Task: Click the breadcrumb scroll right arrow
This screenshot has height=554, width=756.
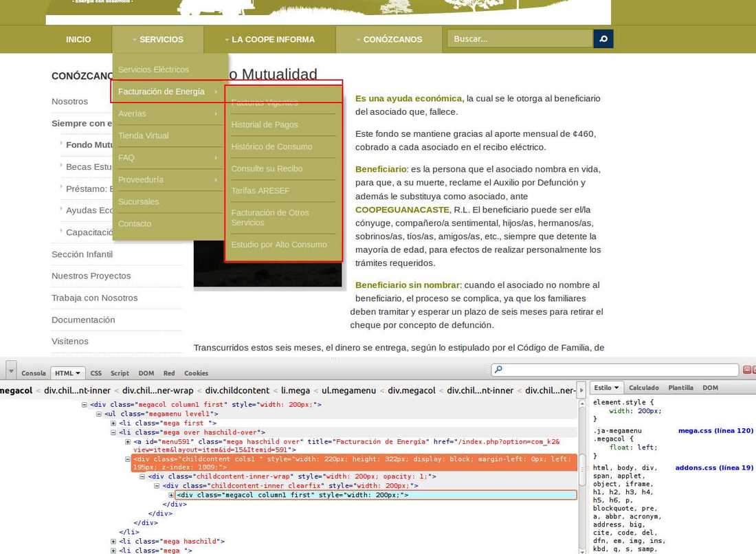Action: coord(581,390)
